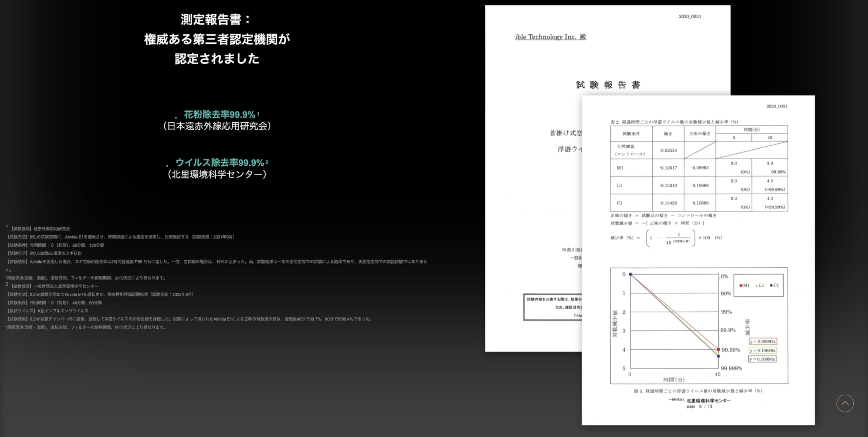Select the teal text ウイルス除去率99.9%

point(219,163)
